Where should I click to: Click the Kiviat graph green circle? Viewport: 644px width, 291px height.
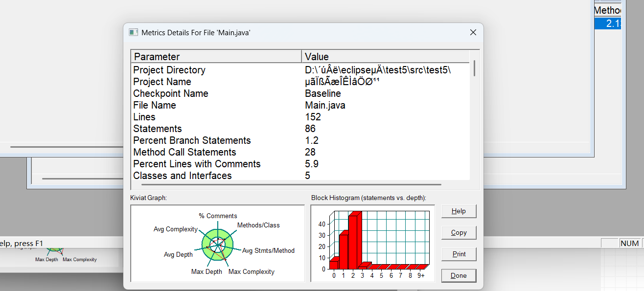click(217, 243)
